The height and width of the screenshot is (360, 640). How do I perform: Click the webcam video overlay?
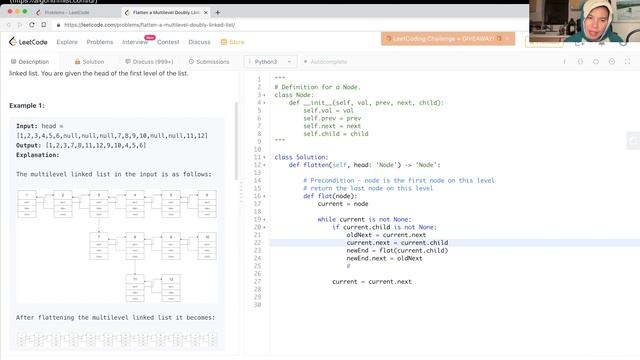tap(584, 20)
